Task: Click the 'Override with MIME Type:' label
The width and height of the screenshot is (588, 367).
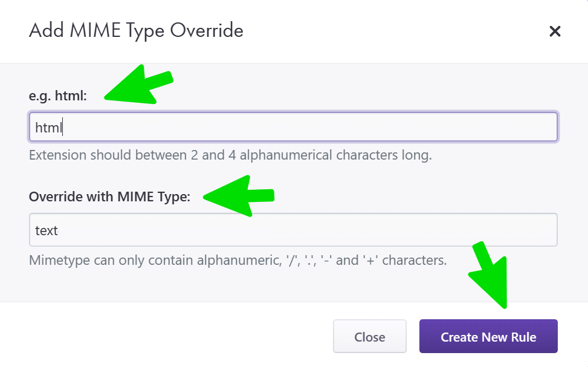Action: (109, 197)
